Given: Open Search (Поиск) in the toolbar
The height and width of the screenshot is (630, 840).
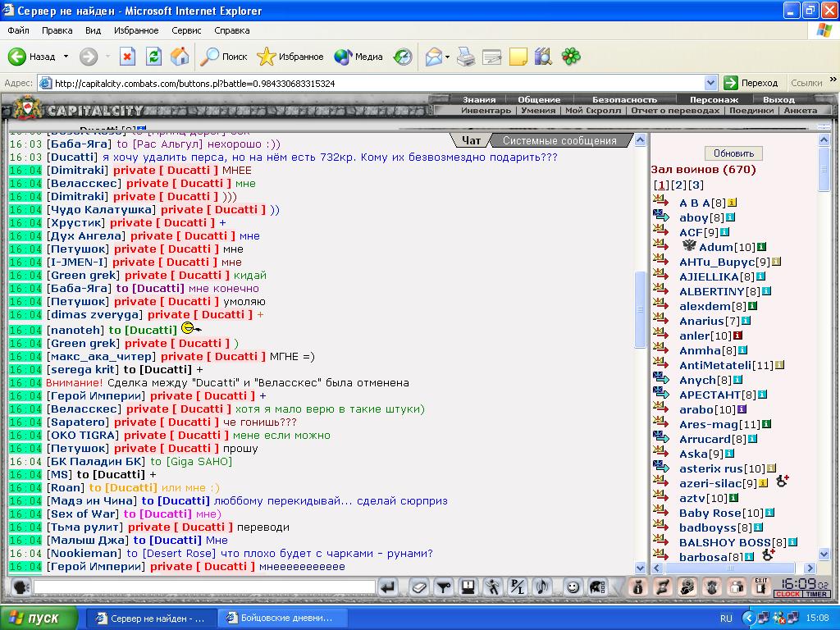Looking at the screenshot, I should click(x=223, y=57).
